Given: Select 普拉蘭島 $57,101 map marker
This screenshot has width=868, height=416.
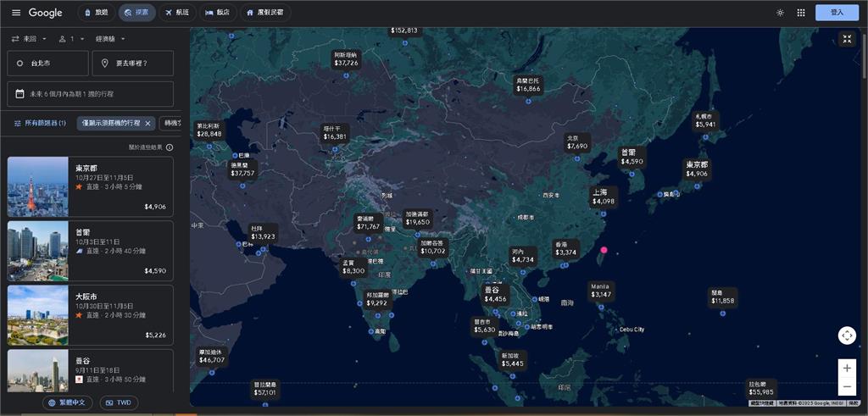Looking at the screenshot, I should [x=264, y=389].
